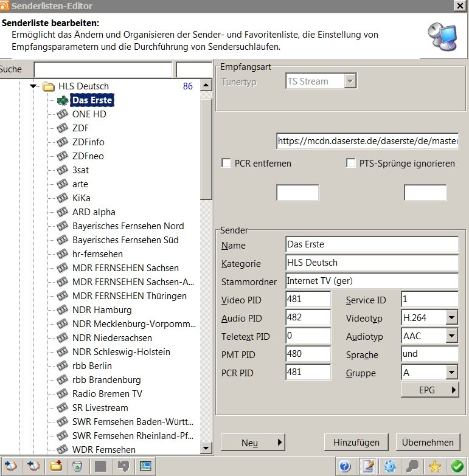Click the Hinzufügen button

pos(356,443)
